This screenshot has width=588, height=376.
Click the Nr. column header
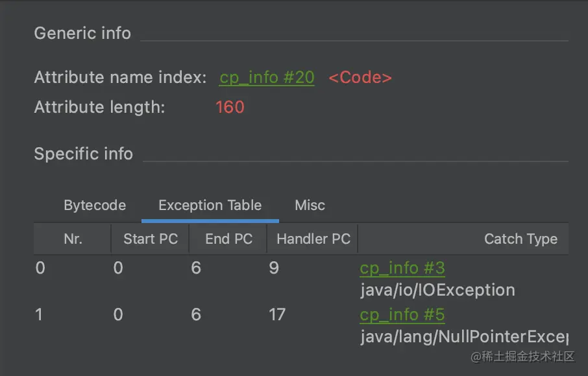click(73, 239)
